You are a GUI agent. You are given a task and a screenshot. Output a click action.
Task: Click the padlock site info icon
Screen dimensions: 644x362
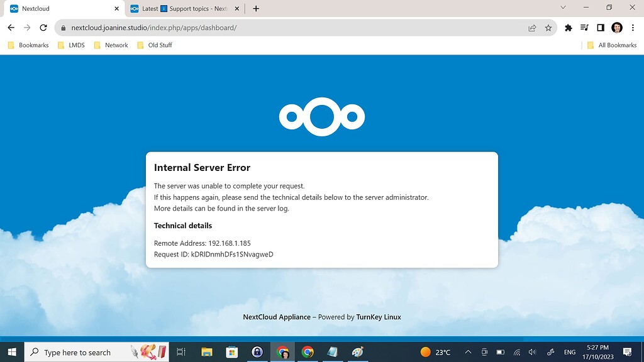tap(63, 28)
